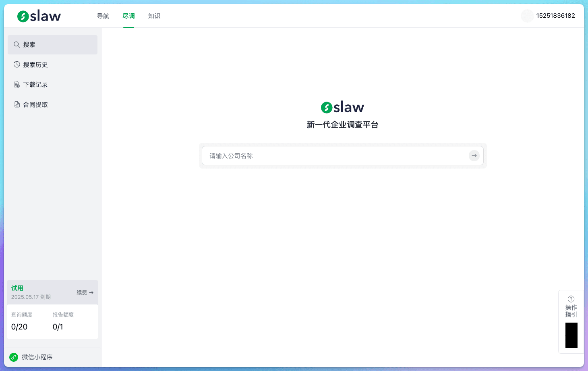The width and height of the screenshot is (588, 371).
Task: Open 下载记录 in sidebar
Action: pos(52,85)
